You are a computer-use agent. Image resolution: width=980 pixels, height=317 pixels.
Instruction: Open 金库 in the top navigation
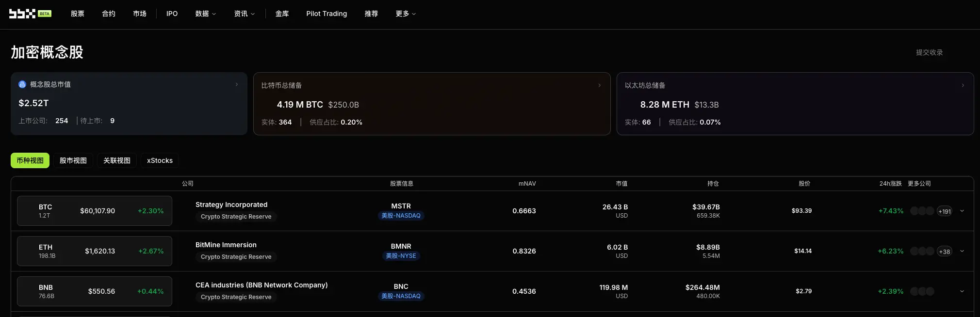(282, 14)
